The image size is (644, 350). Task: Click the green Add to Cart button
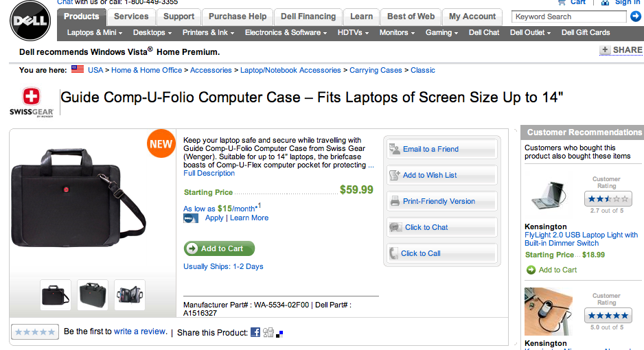219,248
